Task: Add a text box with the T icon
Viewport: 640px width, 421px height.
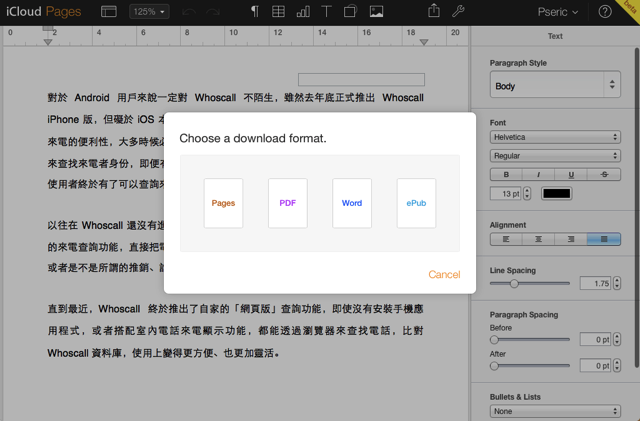Action: (x=326, y=11)
